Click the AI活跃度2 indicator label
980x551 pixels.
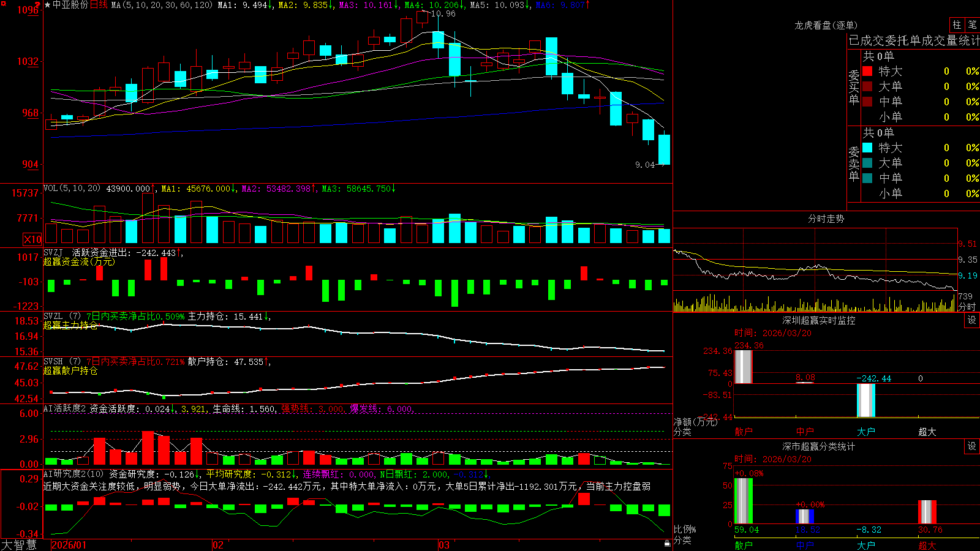pyautogui.click(x=65, y=409)
